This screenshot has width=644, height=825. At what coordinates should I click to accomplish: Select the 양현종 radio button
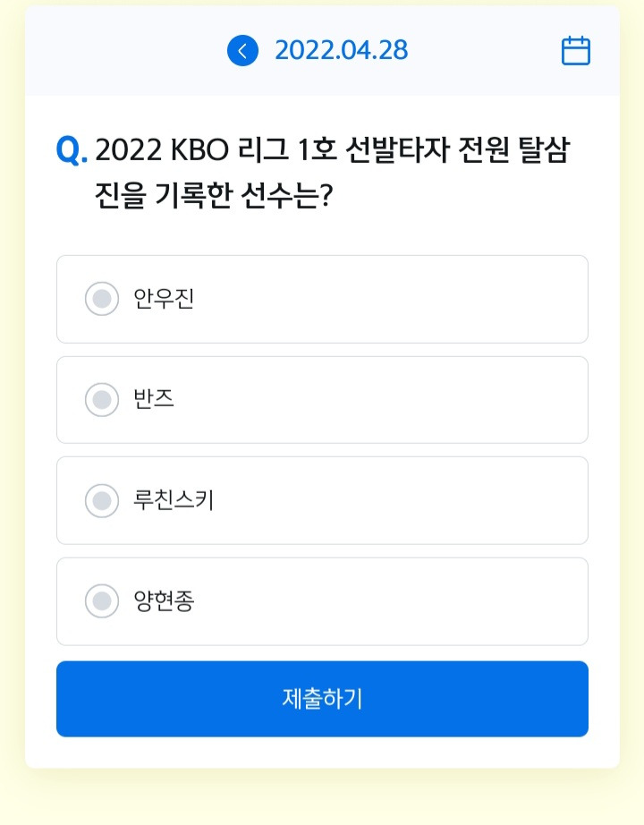pos(102,601)
